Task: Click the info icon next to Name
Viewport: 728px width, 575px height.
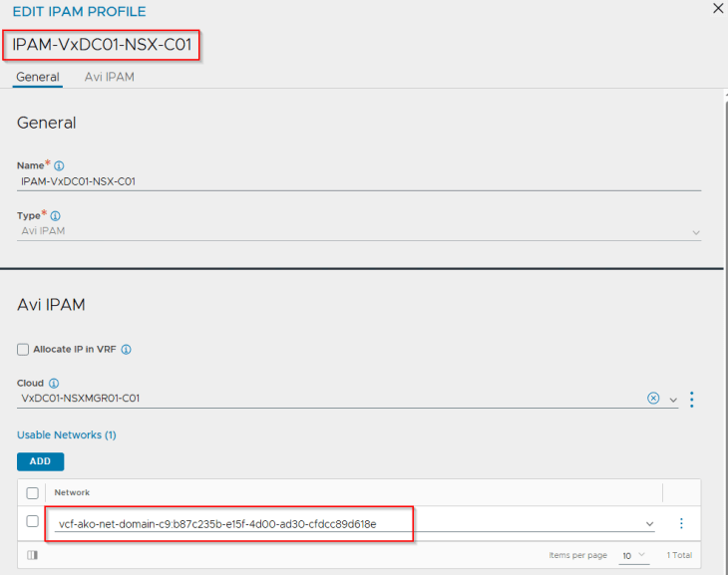Action: 59,165
